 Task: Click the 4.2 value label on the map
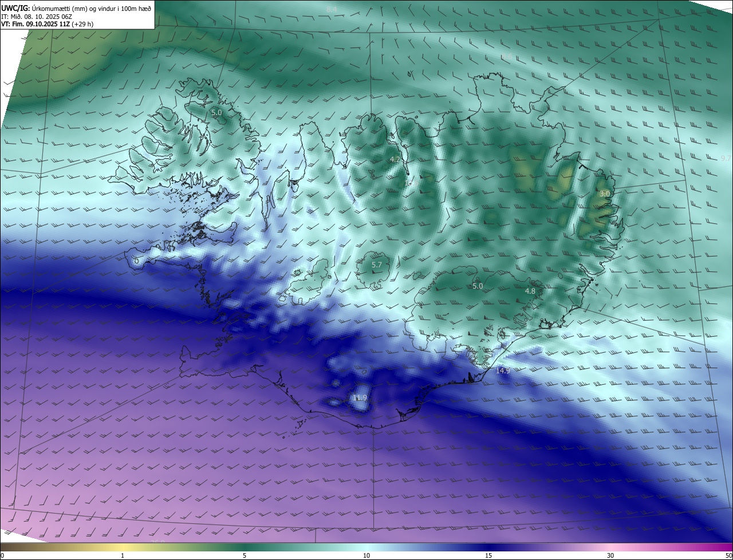tap(395, 159)
